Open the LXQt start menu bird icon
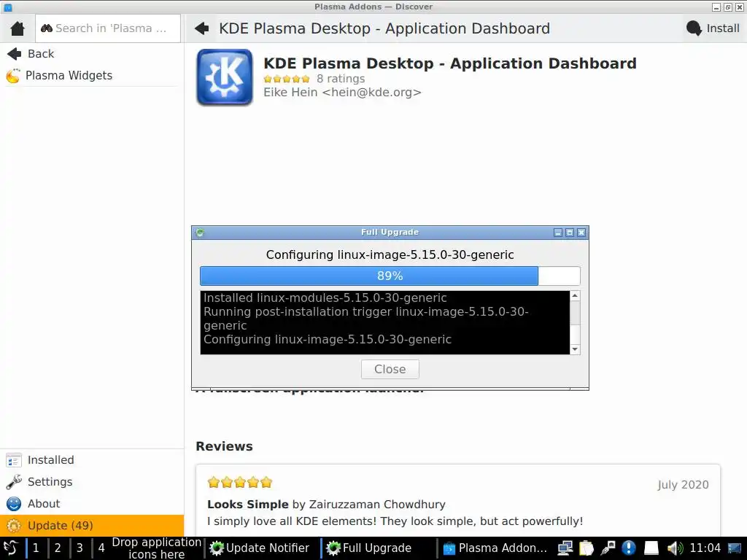This screenshot has height=560, width=747. click(11, 548)
